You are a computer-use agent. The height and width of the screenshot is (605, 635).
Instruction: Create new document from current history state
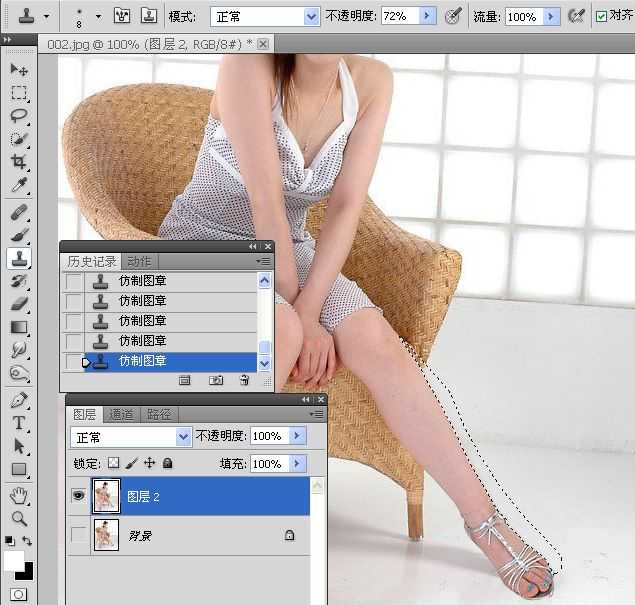185,380
